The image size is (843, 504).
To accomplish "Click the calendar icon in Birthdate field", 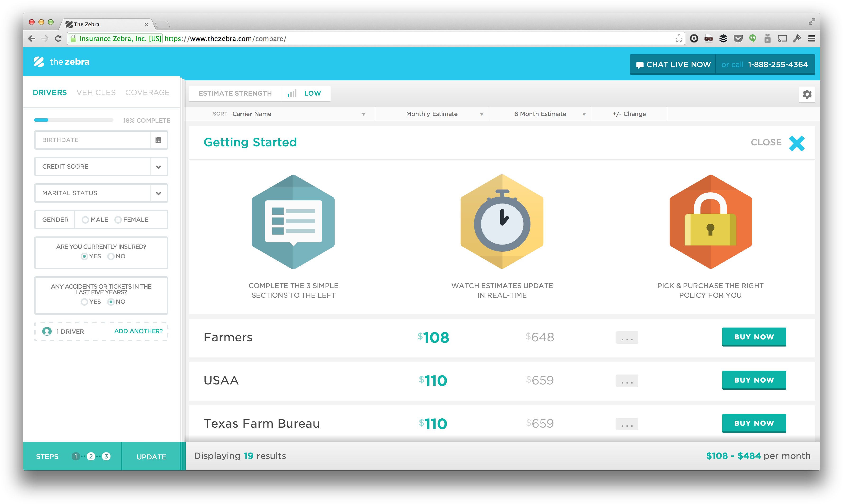I will point(158,140).
